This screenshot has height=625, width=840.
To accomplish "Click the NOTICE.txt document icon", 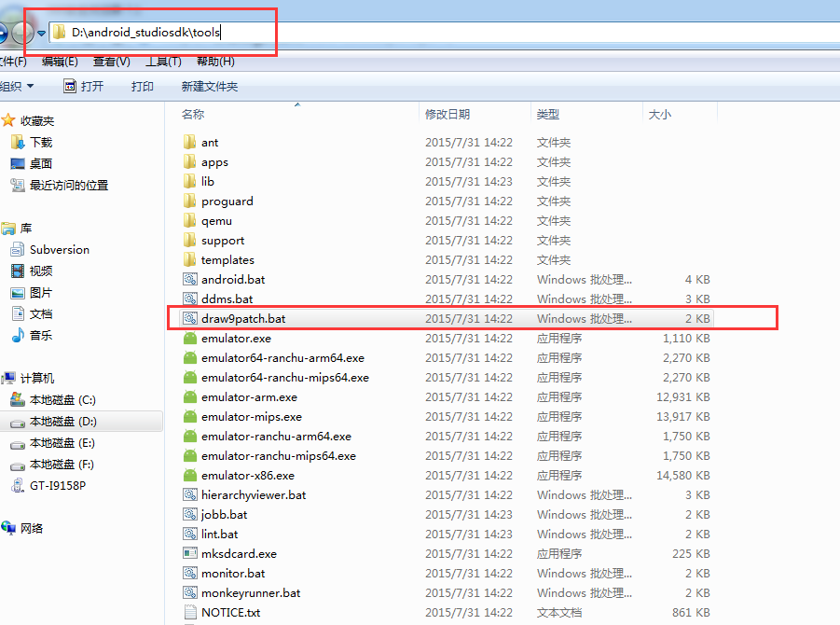I will click(189, 612).
